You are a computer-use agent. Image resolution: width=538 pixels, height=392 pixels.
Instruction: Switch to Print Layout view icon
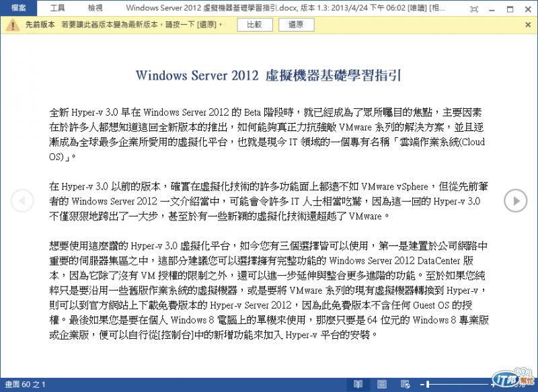pyautogui.click(x=382, y=385)
